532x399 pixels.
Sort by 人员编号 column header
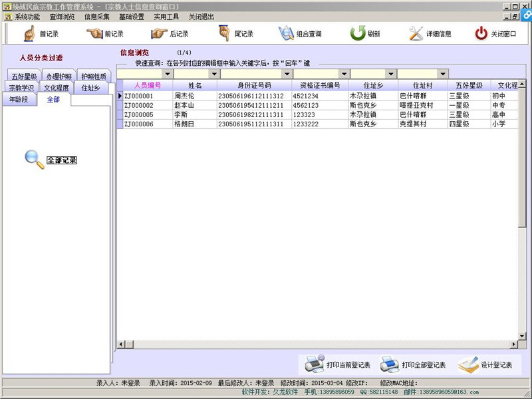(148, 85)
